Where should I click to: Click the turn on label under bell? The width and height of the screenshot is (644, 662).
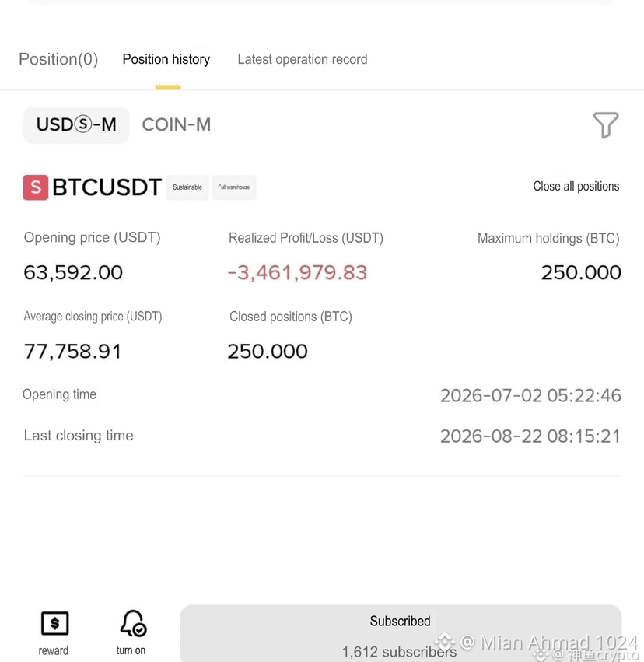point(131,650)
